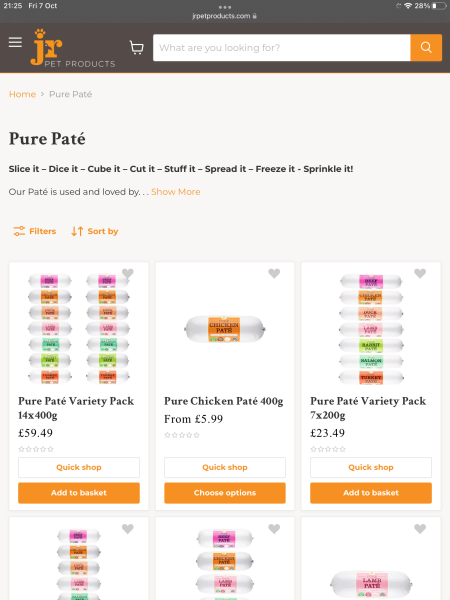The width and height of the screenshot is (450, 600).
Task: Toggle heart on 7x200g Variety Pack
Action: pos(420,273)
